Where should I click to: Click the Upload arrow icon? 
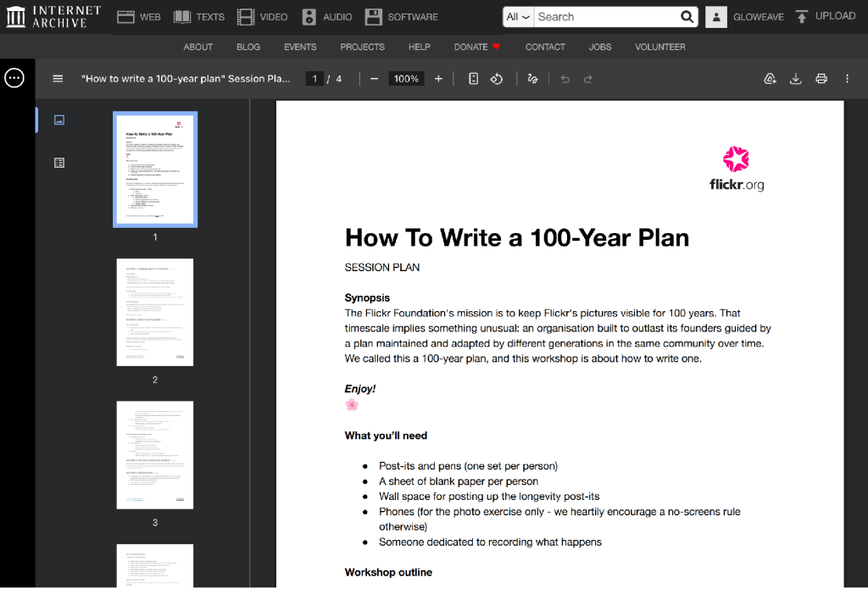coord(802,17)
